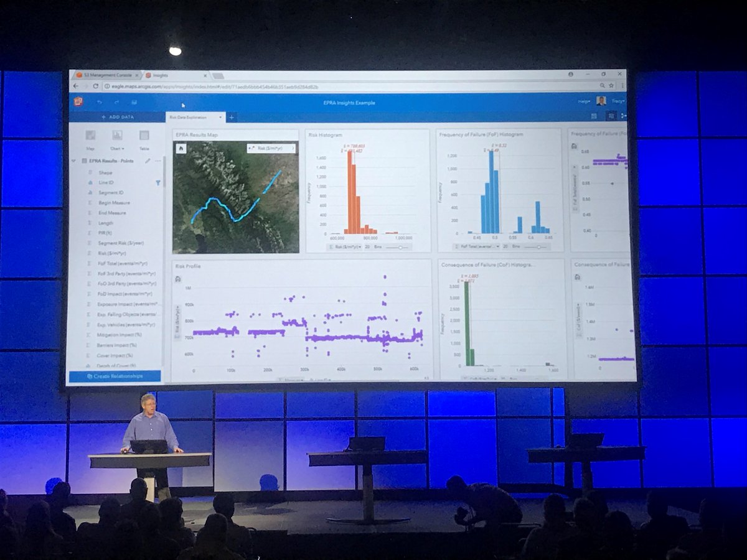747x560 pixels.
Task: Open the Risk Data Exploration page dropdown arrow
Action: pos(220,117)
